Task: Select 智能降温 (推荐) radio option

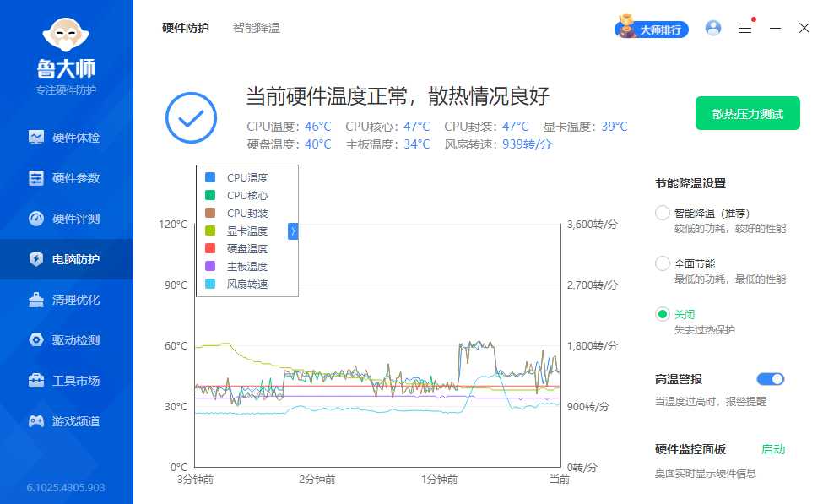Action: (x=663, y=213)
